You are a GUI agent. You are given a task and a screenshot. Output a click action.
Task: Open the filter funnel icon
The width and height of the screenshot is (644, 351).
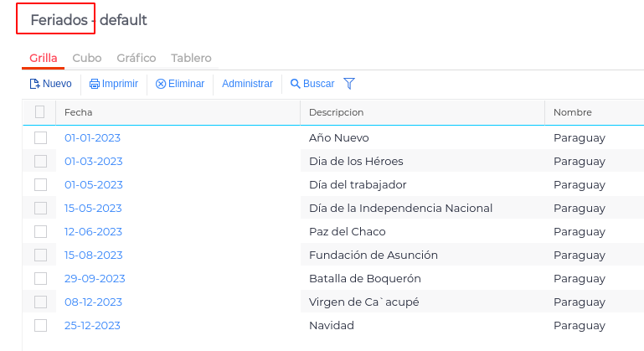pos(349,84)
